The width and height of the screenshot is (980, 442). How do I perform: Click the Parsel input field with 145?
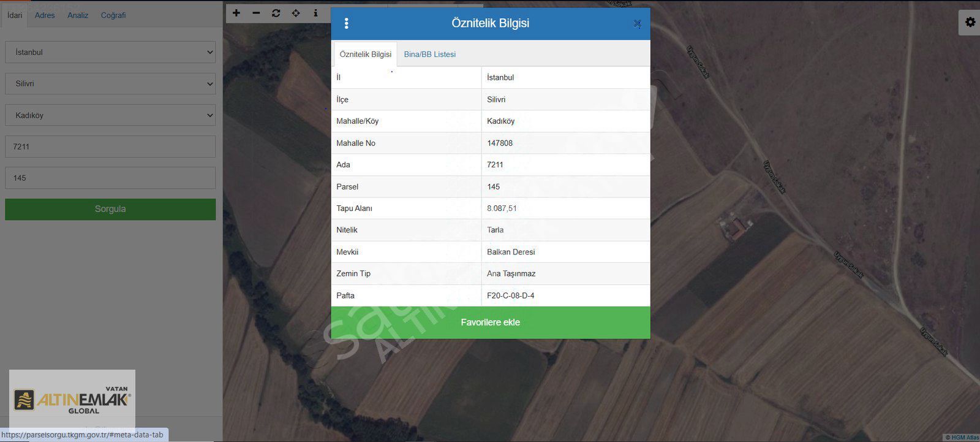pos(110,178)
